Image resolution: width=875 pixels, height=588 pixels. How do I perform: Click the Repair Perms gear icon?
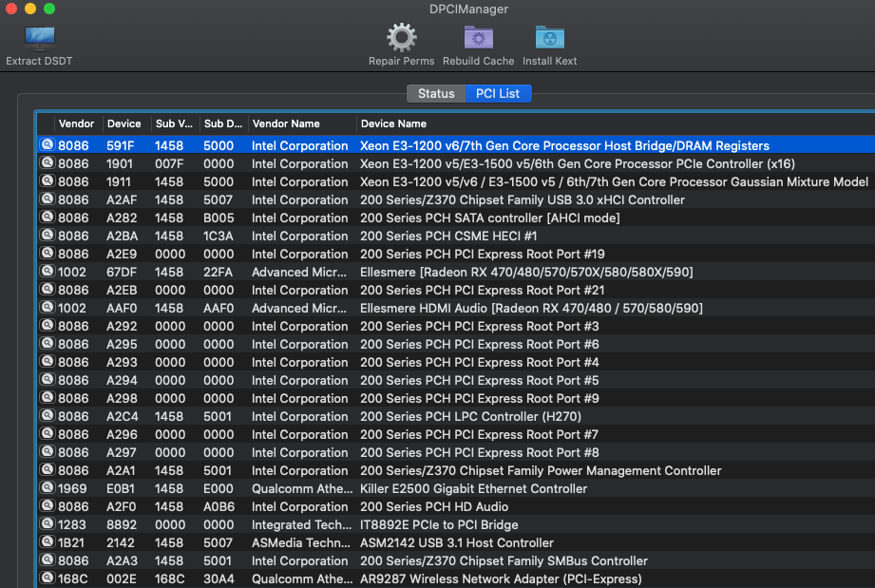click(x=401, y=38)
